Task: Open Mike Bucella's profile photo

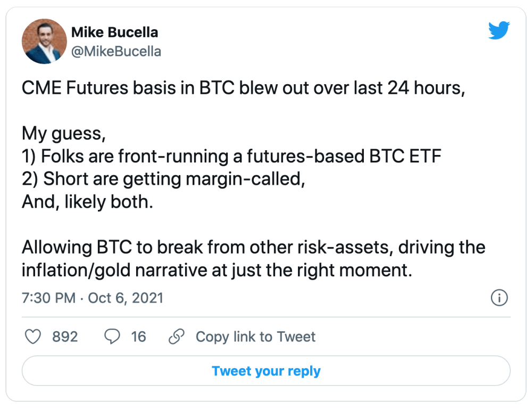Action: 45,41
